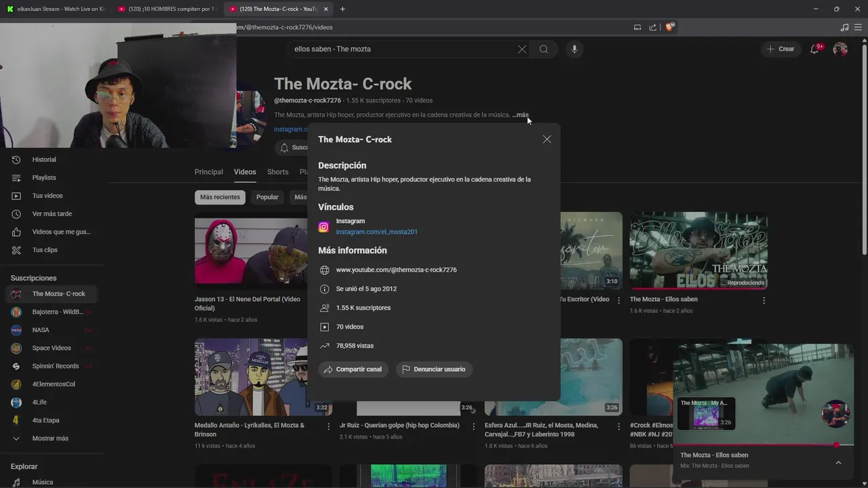Screen dimensions: 868x488
Task: Start voice search with microphone
Action: tap(574, 49)
